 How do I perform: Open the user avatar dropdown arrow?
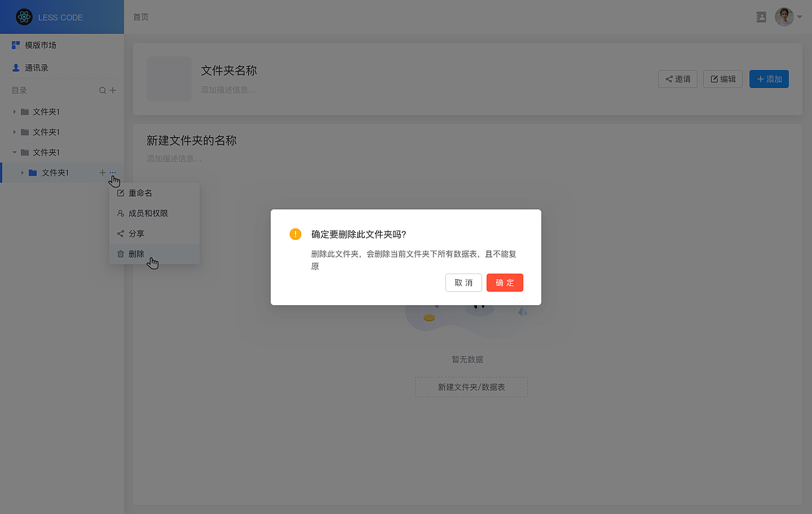click(801, 17)
